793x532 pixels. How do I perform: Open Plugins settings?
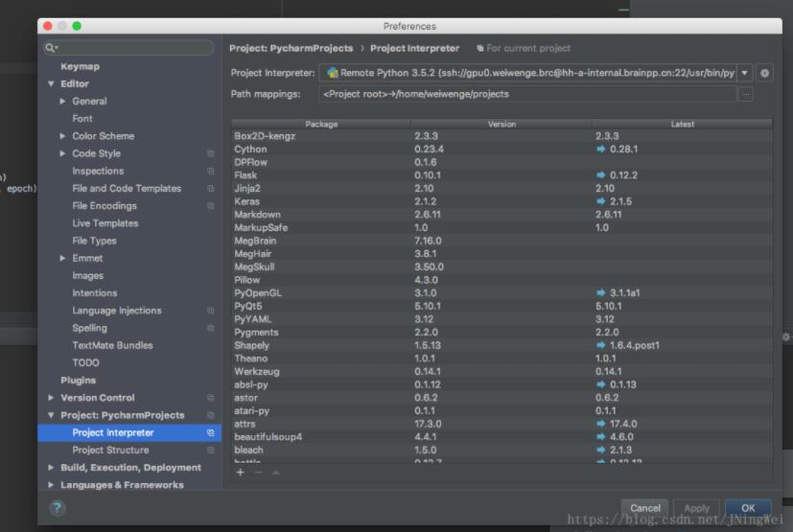pos(78,381)
